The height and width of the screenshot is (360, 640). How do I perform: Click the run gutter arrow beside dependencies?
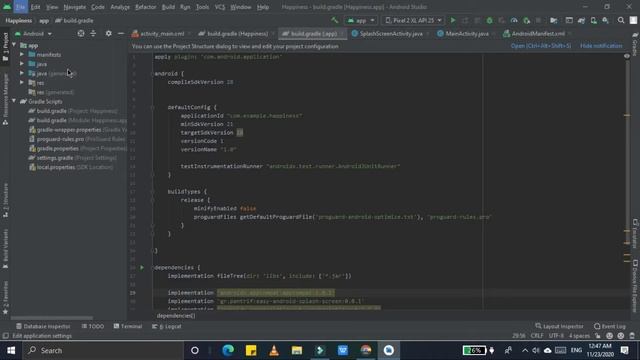pyautogui.click(x=142, y=267)
